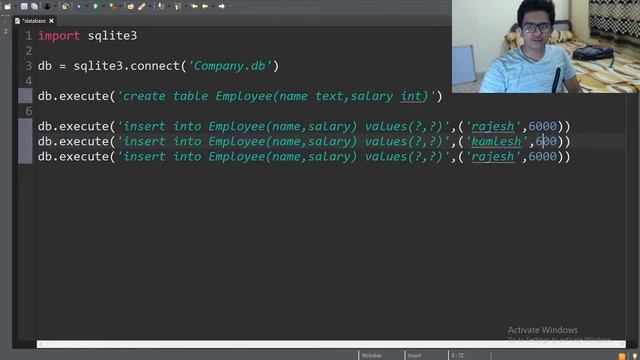
Task: Click the yellow package toolbar icon
Action: click(65, 6)
